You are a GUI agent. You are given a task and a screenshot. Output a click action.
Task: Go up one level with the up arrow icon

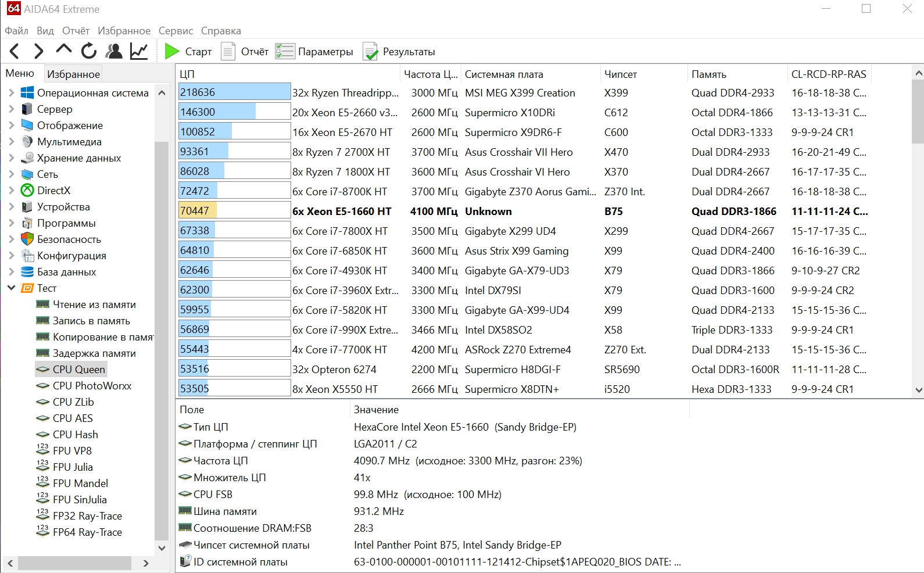(x=64, y=51)
